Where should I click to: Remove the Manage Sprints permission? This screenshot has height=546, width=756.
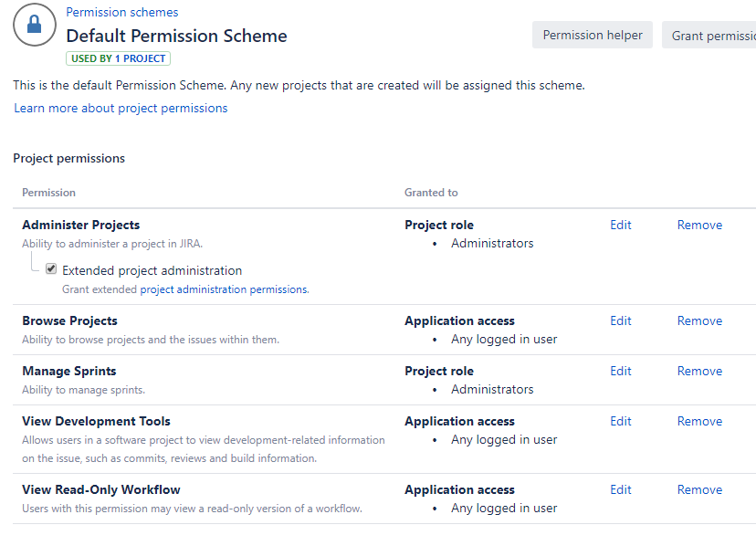699,372
